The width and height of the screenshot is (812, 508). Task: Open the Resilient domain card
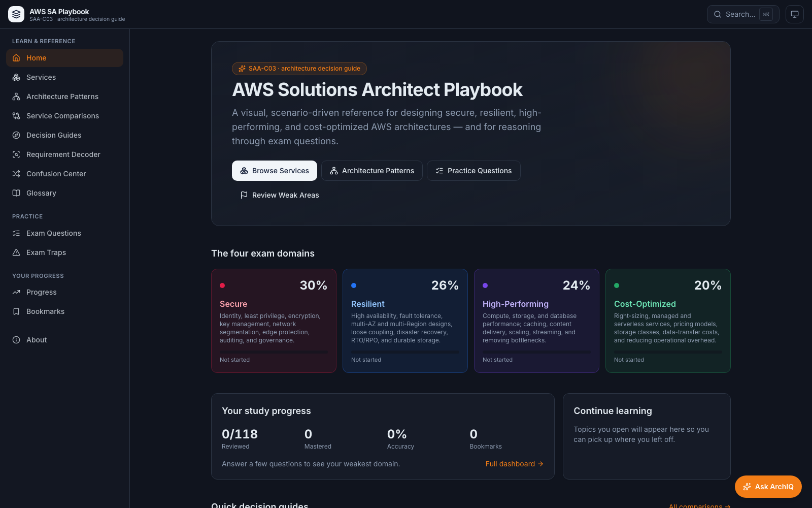coord(405,321)
